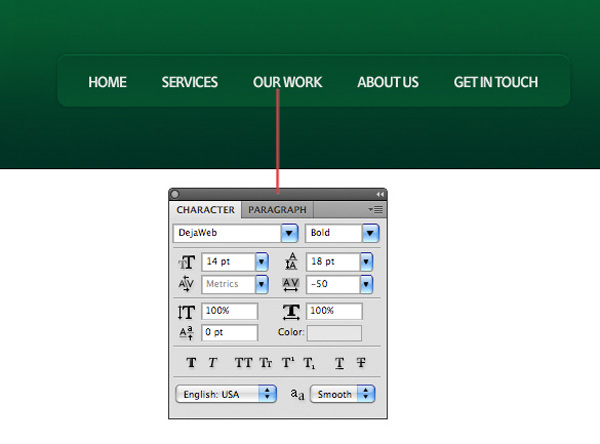Open the text Color swatch picker

334,333
